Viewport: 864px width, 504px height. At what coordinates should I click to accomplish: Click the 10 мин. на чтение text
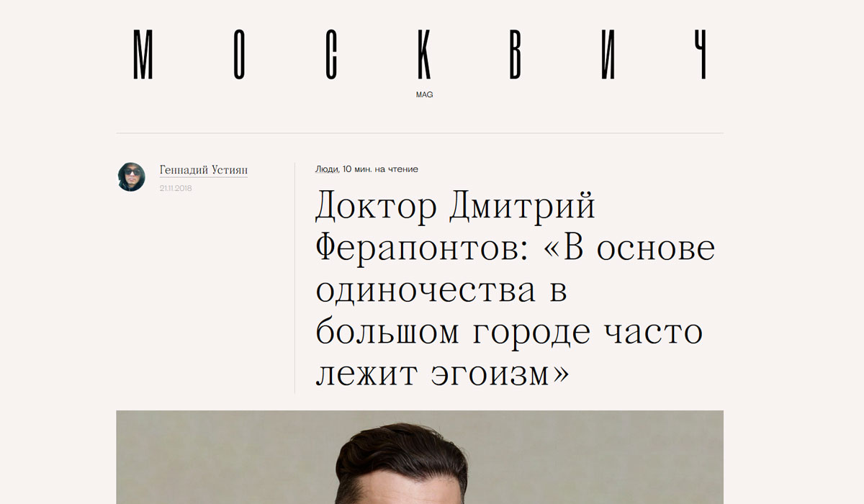(380, 169)
